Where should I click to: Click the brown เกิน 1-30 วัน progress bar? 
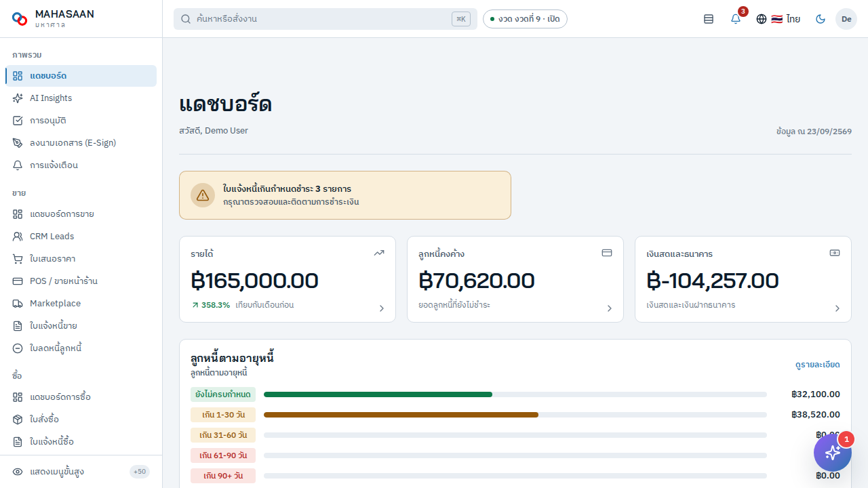tap(401, 415)
